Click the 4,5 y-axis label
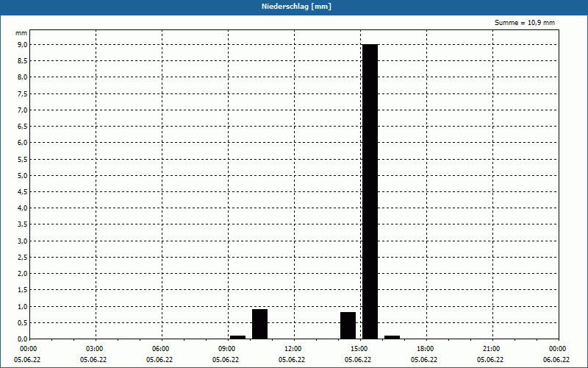 (22, 192)
